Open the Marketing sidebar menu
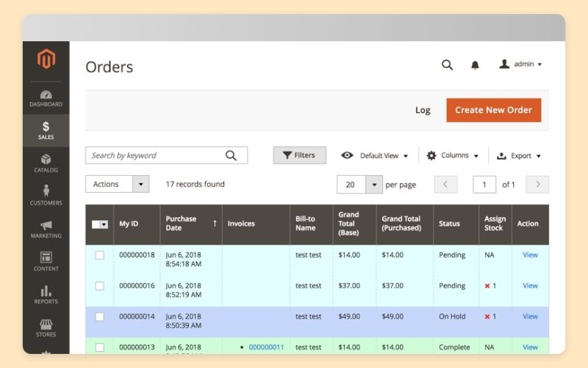 coord(46,229)
